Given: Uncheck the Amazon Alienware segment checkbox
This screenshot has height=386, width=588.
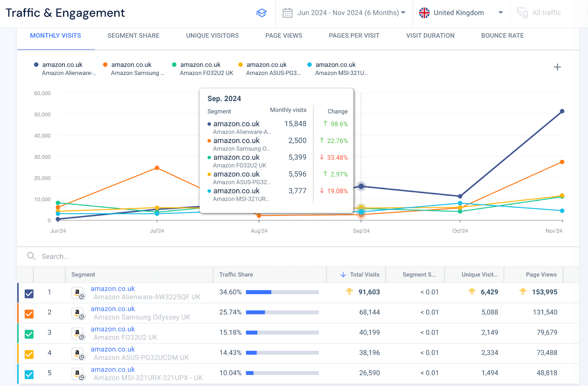Looking at the screenshot, I should pos(29,293).
